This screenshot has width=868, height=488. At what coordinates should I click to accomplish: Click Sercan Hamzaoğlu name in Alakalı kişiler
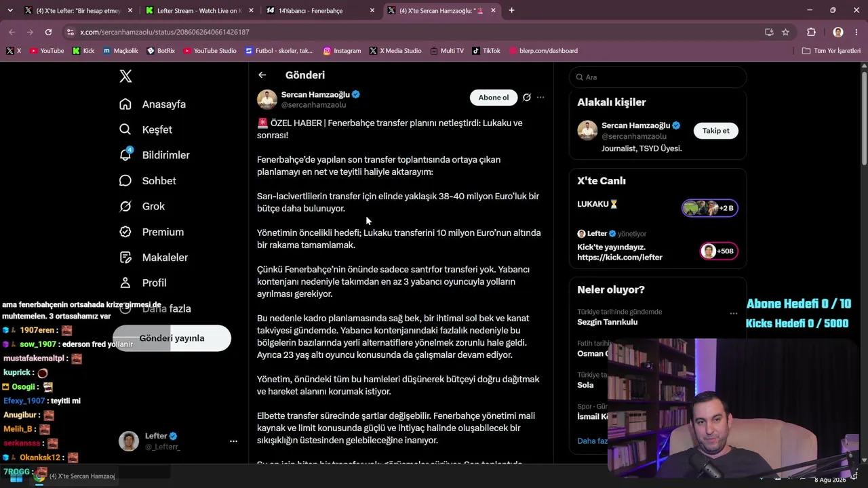[x=635, y=125]
